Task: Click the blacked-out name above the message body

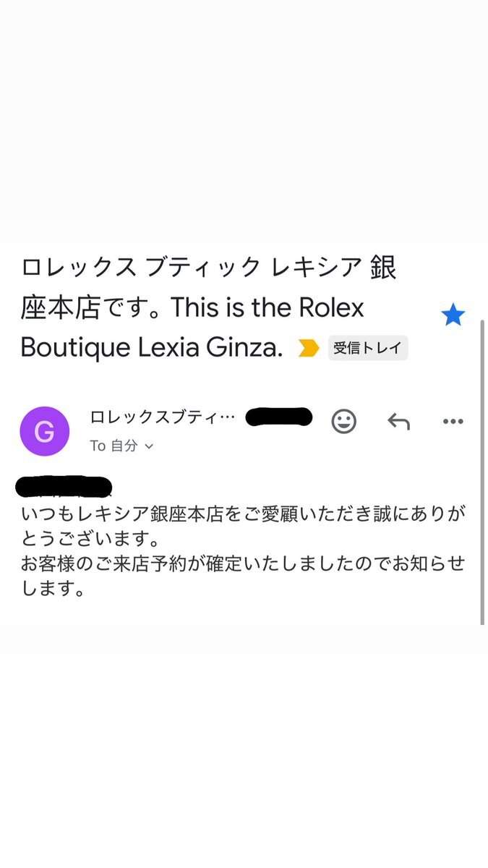Action: point(64,486)
